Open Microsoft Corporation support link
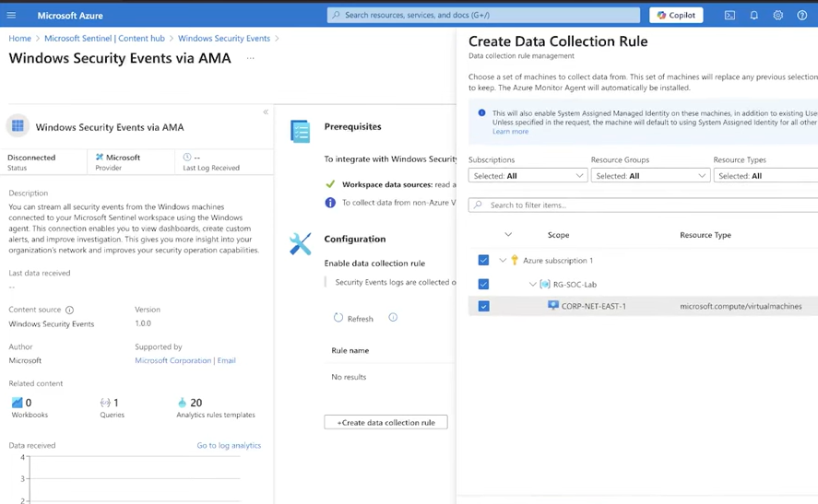 tap(173, 360)
